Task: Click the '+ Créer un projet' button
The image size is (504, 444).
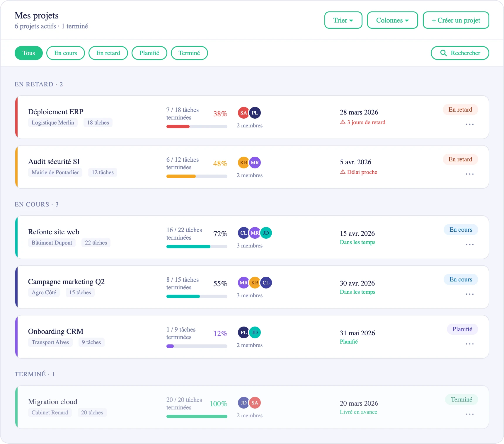Action: point(456,20)
